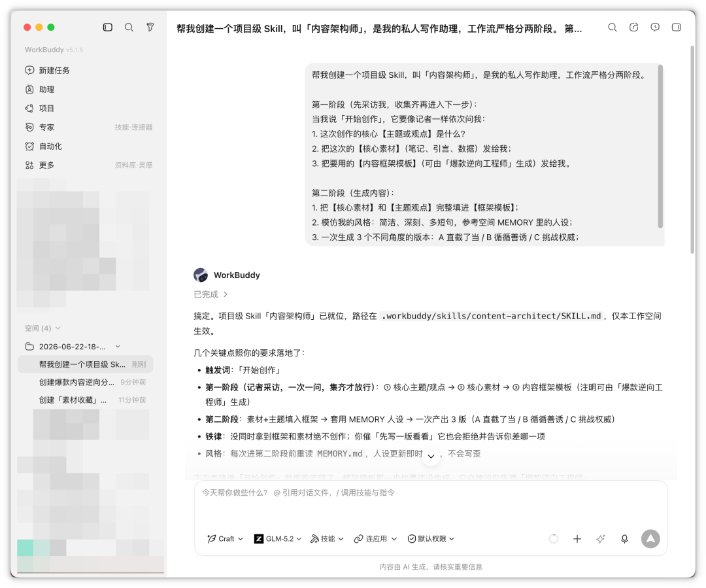Screen dimensions: 706x588
Task: Open task 创建「素材收藏」...
Action: [x=86, y=400]
